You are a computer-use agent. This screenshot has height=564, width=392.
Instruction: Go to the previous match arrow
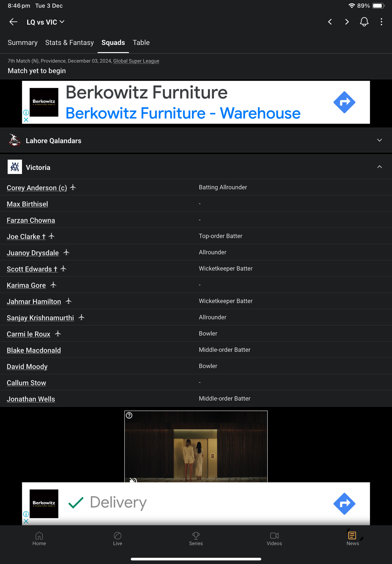pos(330,22)
